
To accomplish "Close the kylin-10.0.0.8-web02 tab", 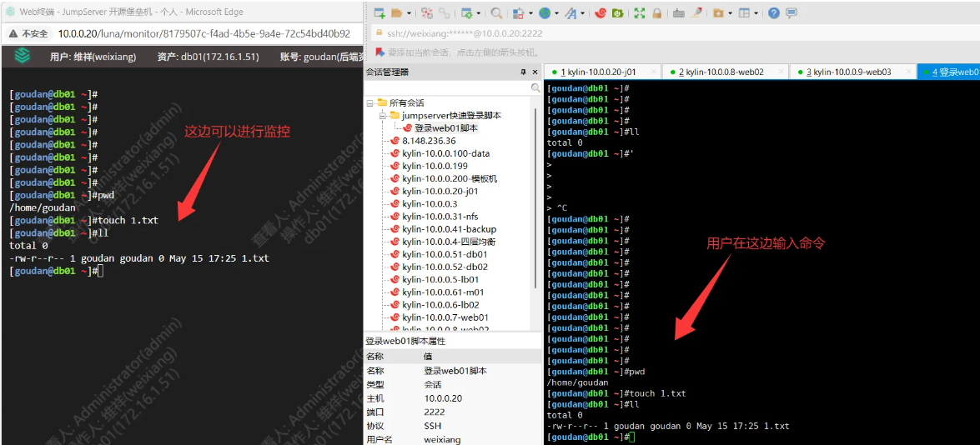I will pos(781,72).
